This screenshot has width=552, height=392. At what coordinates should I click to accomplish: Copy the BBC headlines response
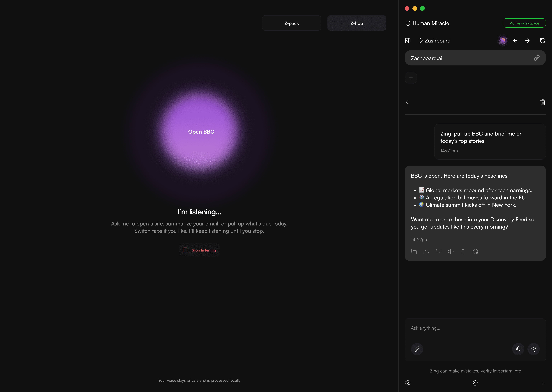(x=414, y=252)
